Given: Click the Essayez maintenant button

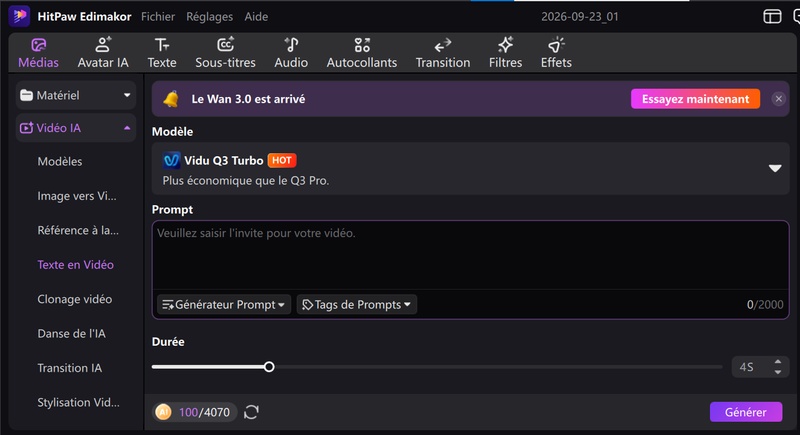Looking at the screenshot, I should point(695,99).
